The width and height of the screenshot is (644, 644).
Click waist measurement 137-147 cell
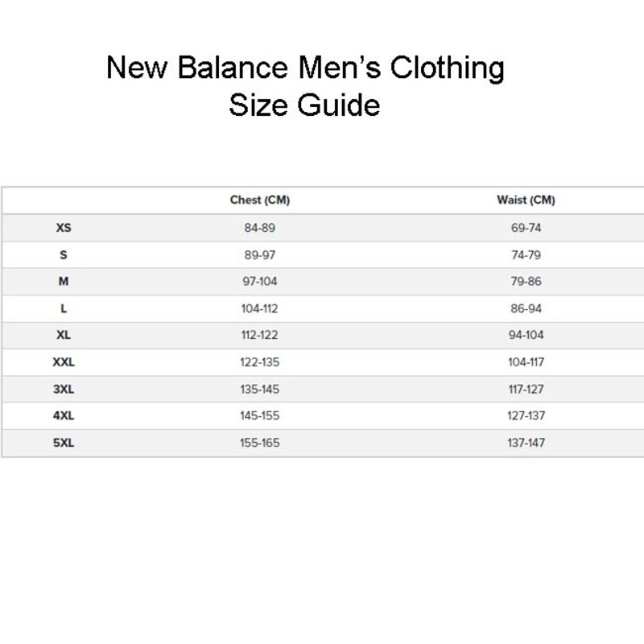(526, 443)
